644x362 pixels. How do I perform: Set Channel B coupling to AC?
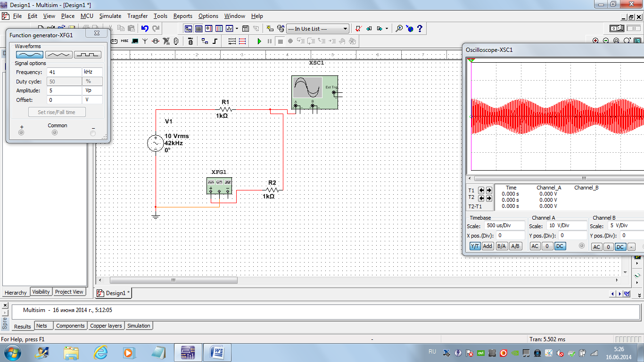click(597, 247)
